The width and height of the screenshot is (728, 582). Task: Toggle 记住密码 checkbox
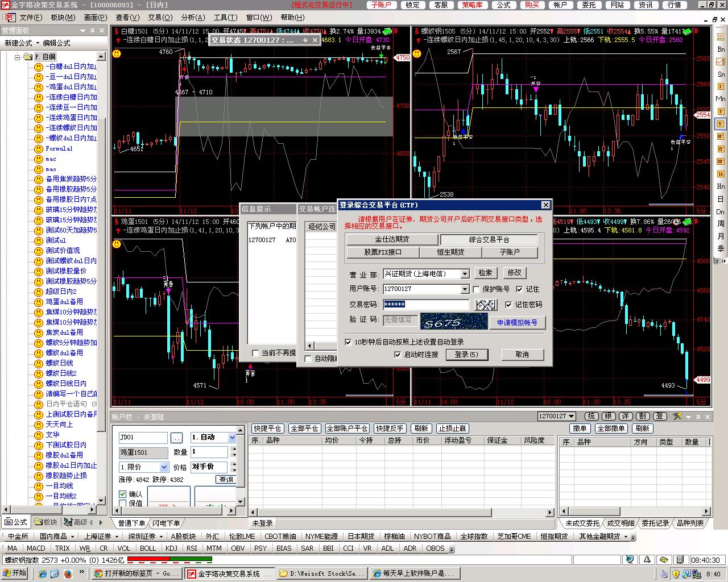pos(508,305)
